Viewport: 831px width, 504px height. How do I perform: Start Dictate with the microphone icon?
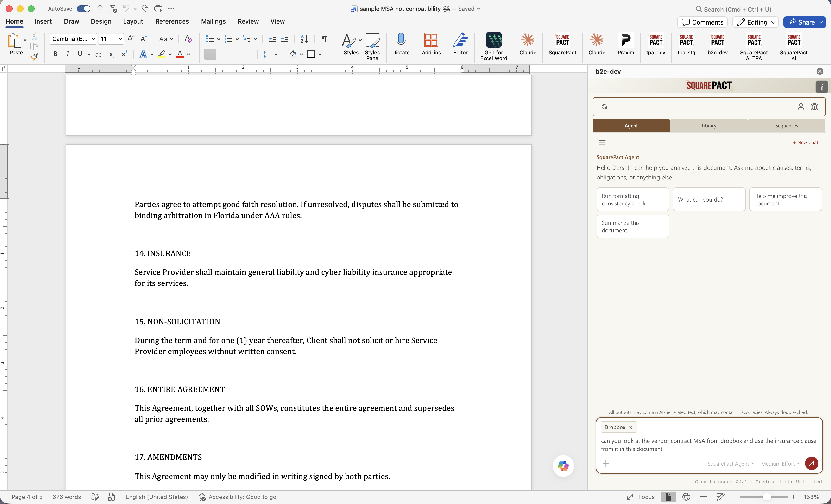point(401,44)
